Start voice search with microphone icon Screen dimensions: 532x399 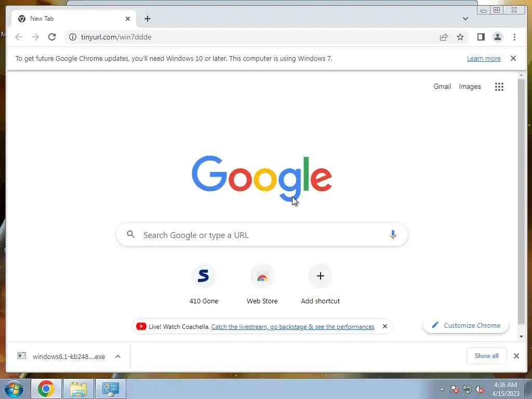pyautogui.click(x=393, y=234)
